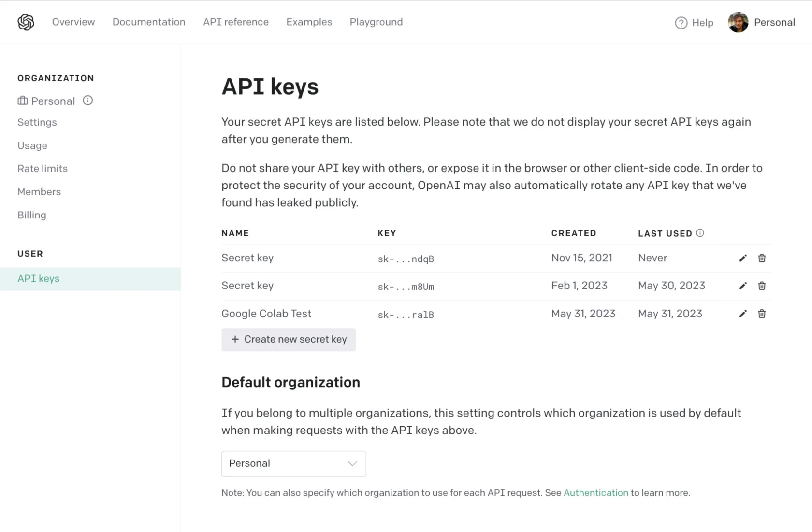Open the user profile avatar

coord(738,22)
